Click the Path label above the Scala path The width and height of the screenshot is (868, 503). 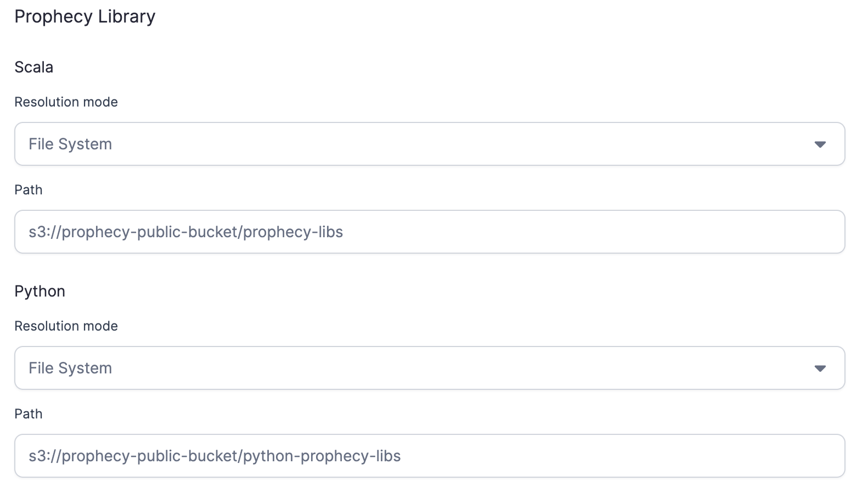click(x=29, y=189)
